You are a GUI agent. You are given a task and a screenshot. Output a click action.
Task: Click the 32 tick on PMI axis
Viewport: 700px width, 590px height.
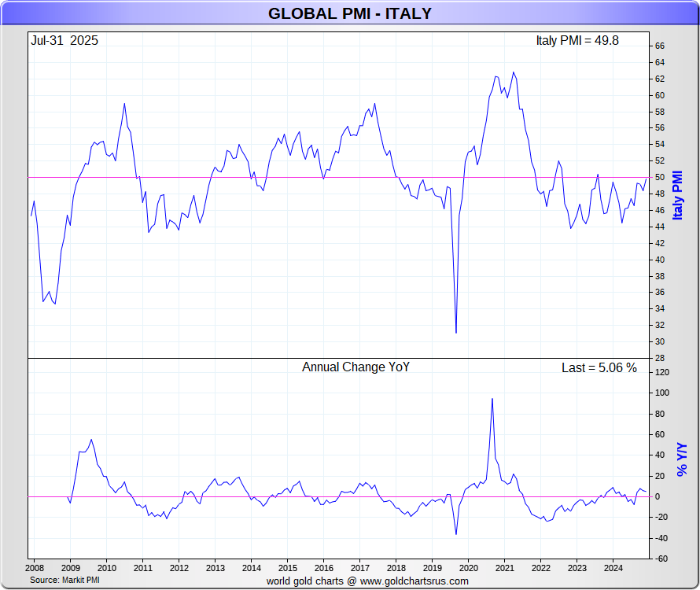click(x=660, y=325)
